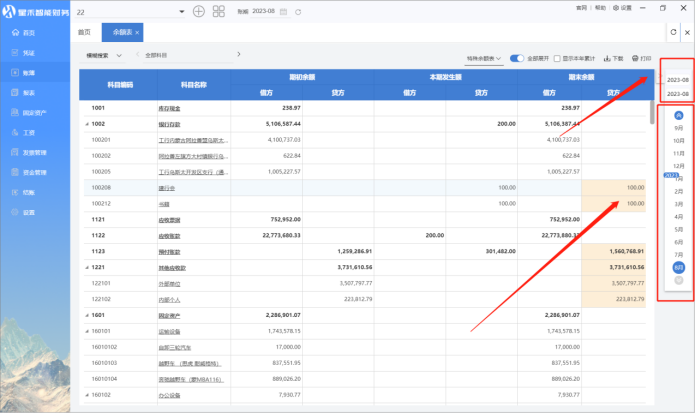
Task: Print the balance sheet with 打印
Action: (642, 59)
